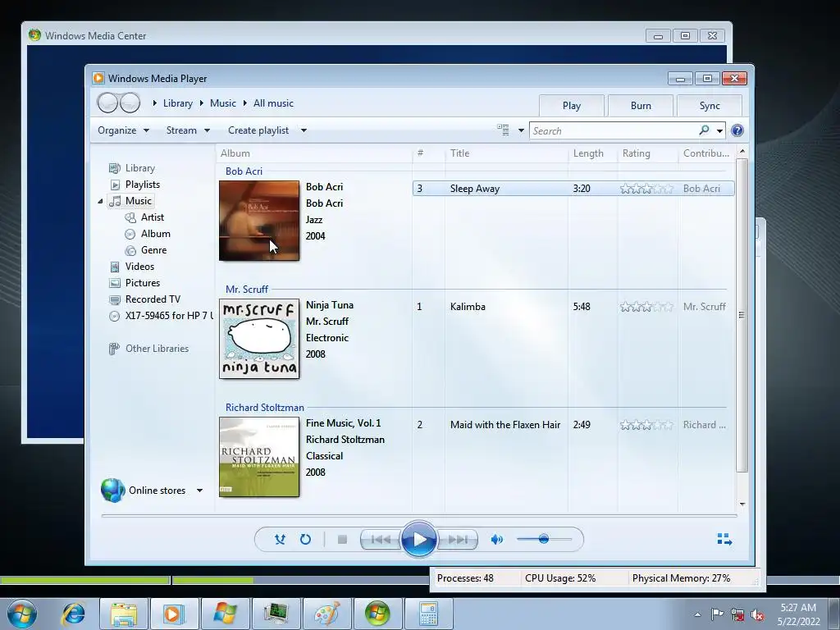
Task: Switch to the Play tab
Action: pos(572,106)
